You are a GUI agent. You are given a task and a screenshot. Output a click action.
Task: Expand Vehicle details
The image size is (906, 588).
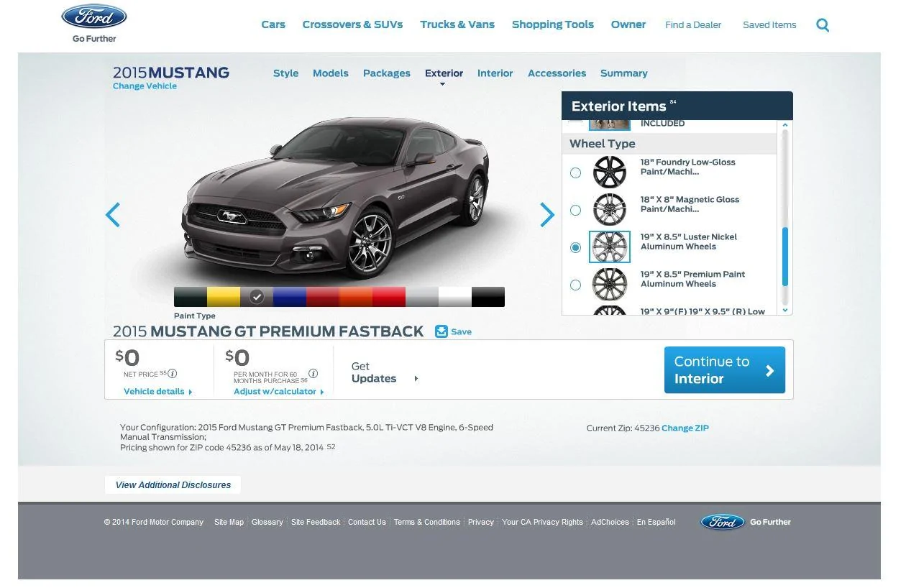point(158,392)
